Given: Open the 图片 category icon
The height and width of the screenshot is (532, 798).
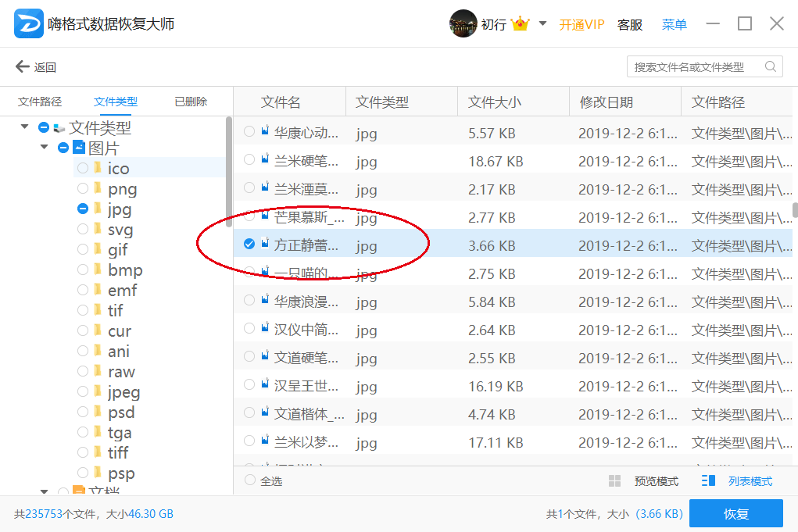Looking at the screenshot, I should click(x=79, y=147).
